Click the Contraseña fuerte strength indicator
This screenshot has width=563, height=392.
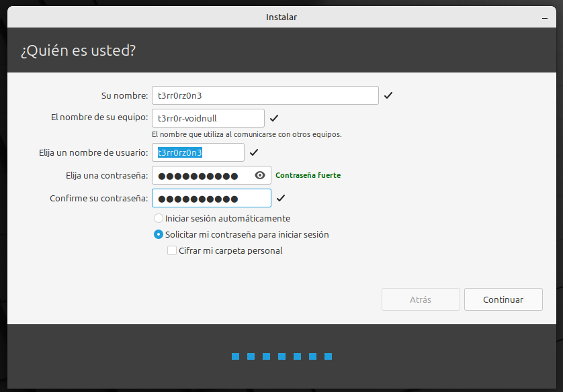308,176
